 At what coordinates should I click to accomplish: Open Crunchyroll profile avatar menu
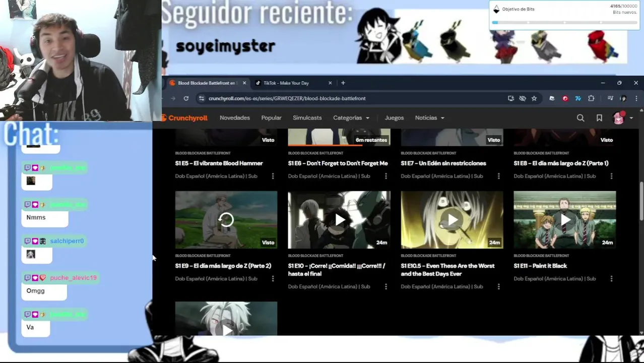pyautogui.click(x=618, y=118)
